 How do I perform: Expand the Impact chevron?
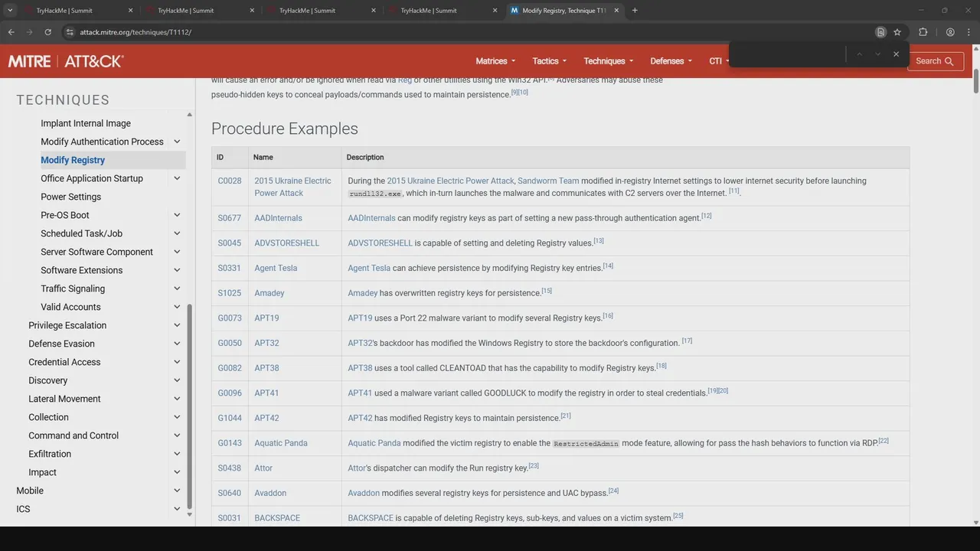click(177, 472)
